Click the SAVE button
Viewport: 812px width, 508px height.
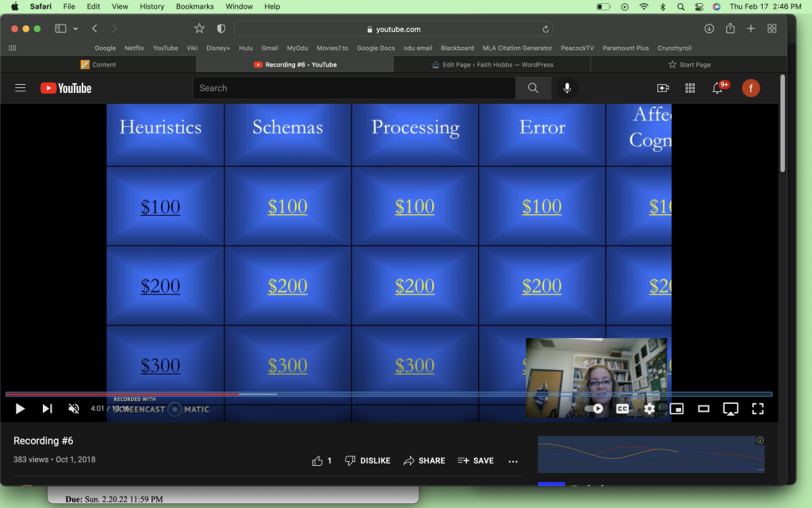[476, 460]
